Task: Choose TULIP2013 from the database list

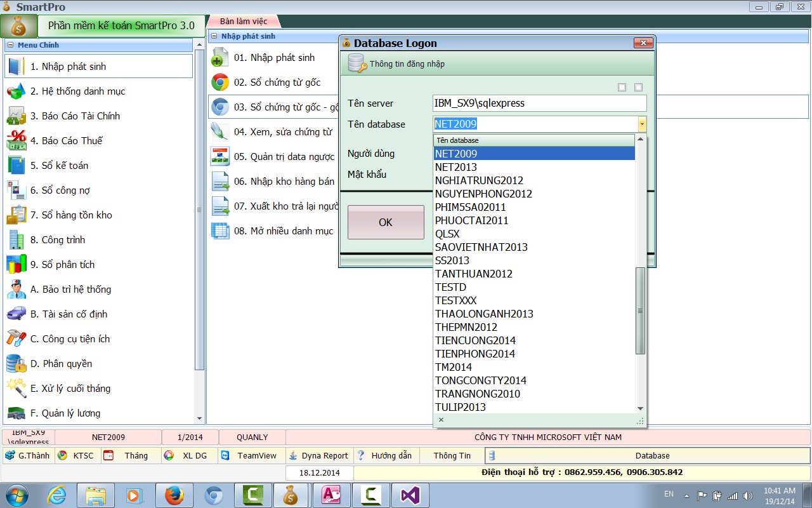Action: pyautogui.click(x=534, y=407)
